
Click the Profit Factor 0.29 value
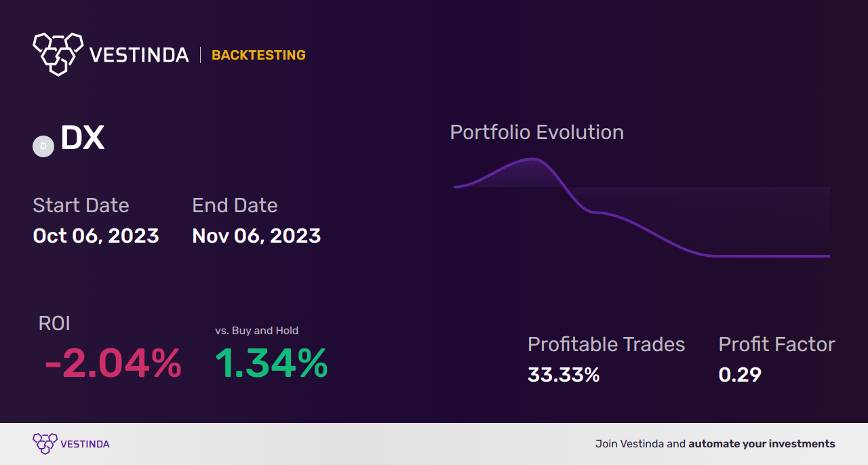[x=740, y=375]
